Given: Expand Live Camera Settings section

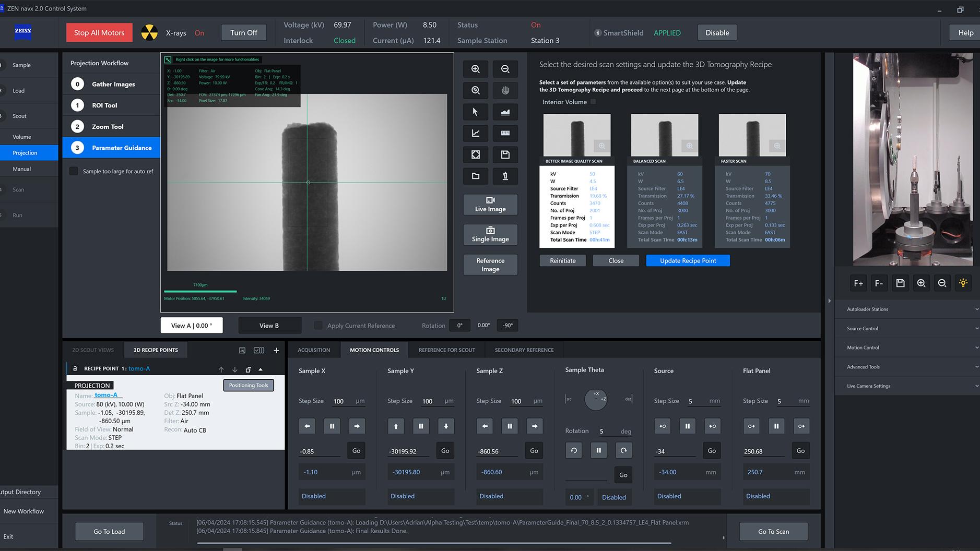Looking at the screenshot, I should click(x=907, y=386).
